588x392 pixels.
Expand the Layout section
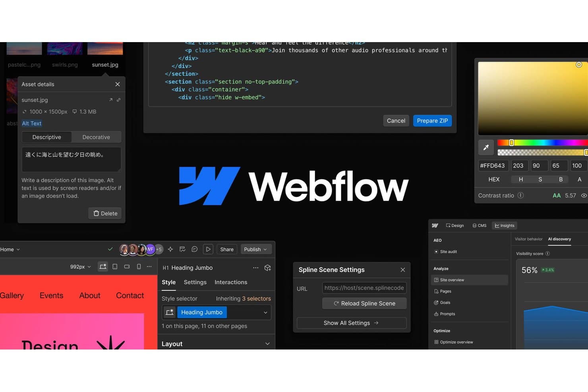click(x=216, y=344)
